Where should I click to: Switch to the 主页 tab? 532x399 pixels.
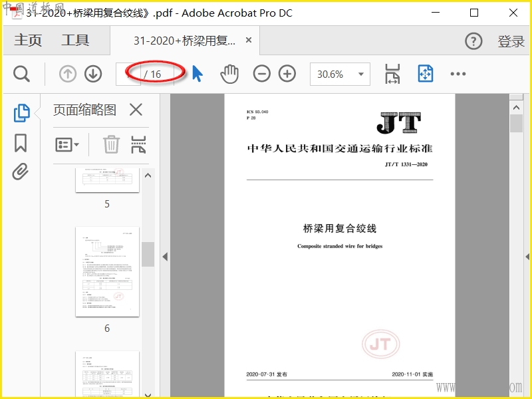click(28, 41)
